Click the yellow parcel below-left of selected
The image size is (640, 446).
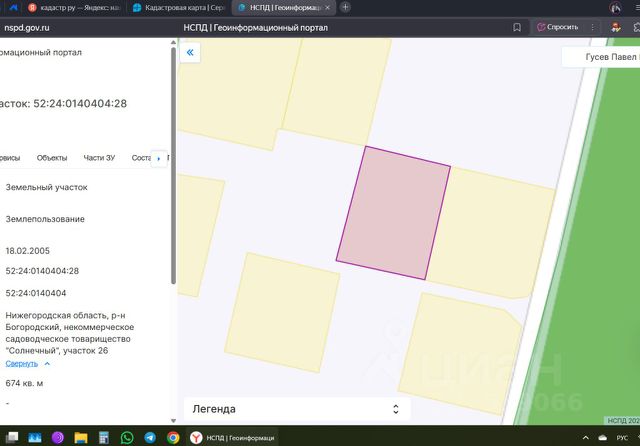[x=282, y=313]
